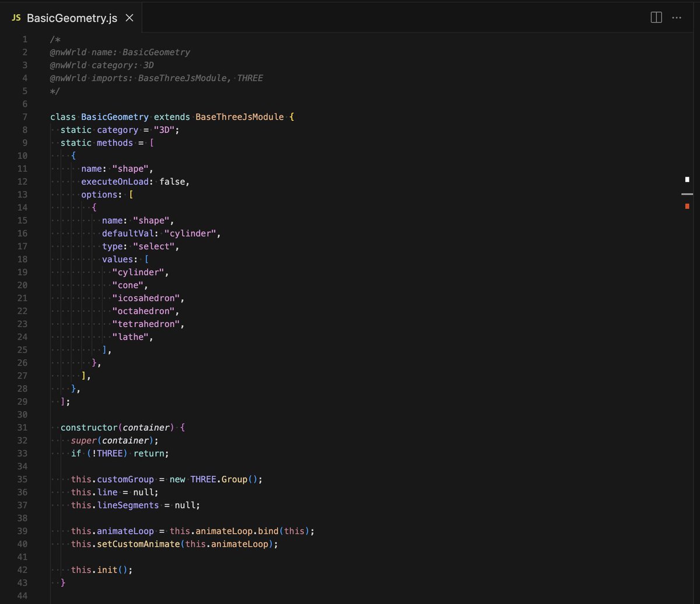Click the values key on line 18
700x604 pixels.
(117, 259)
